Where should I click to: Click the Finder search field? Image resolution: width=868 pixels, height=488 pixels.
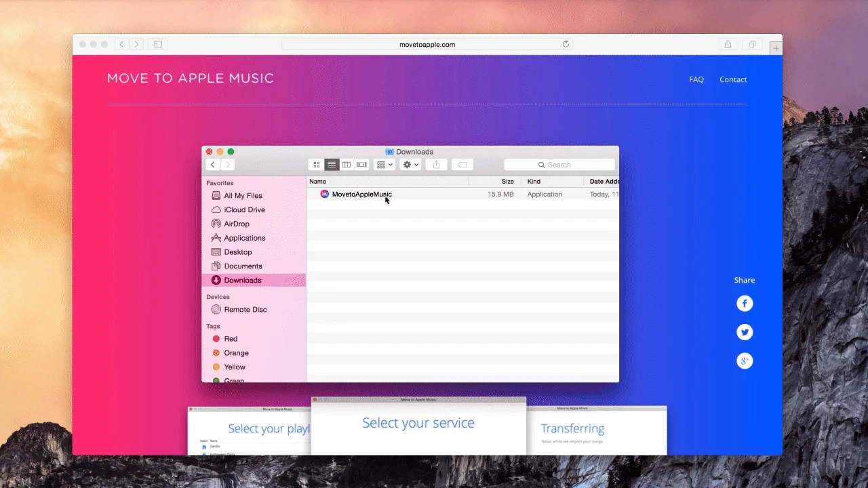pyautogui.click(x=559, y=165)
